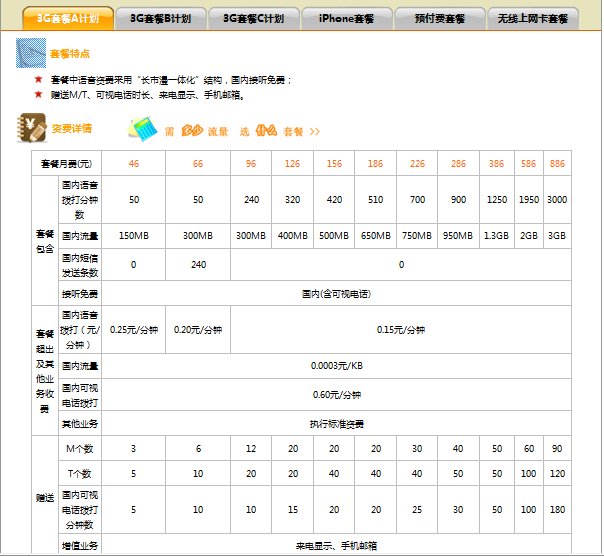604x556 pixels.
Task: Click the 套餐特点 heading text
Action: [70, 54]
